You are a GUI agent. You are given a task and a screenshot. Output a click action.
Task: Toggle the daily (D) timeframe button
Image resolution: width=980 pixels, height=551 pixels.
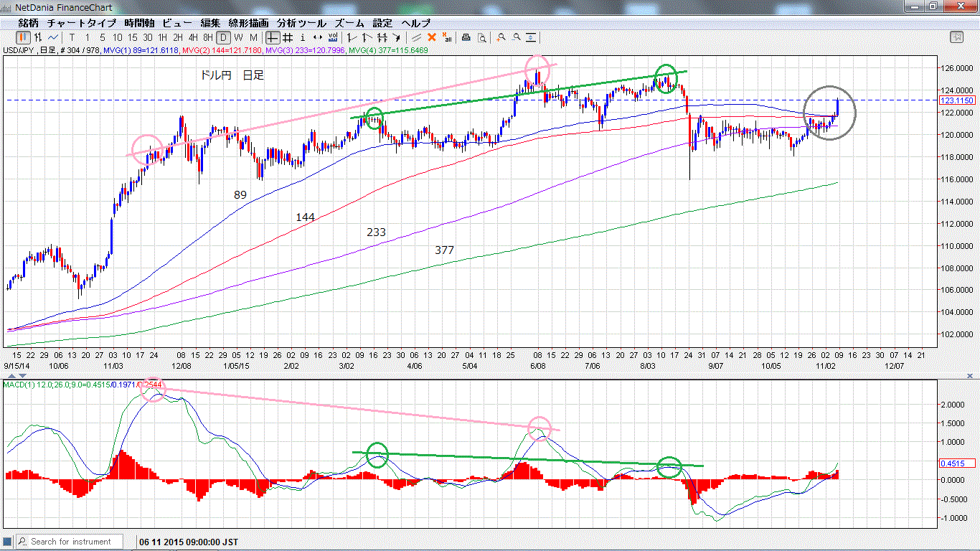point(223,37)
